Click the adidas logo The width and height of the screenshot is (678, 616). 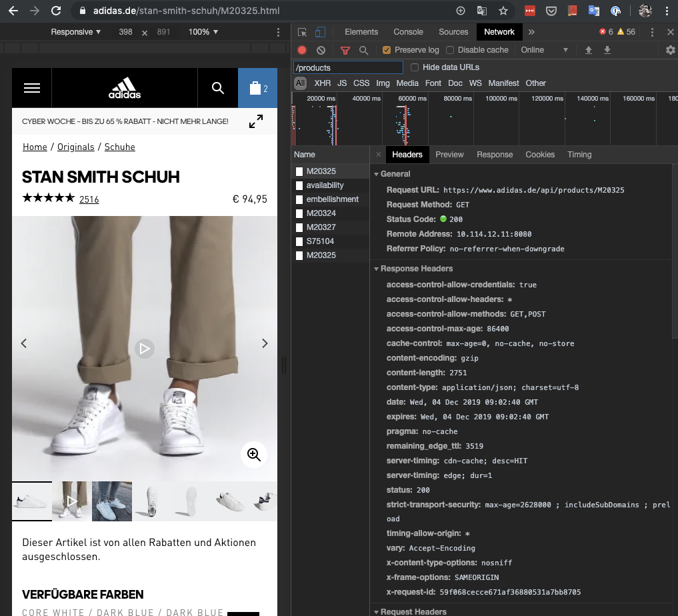point(125,88)
